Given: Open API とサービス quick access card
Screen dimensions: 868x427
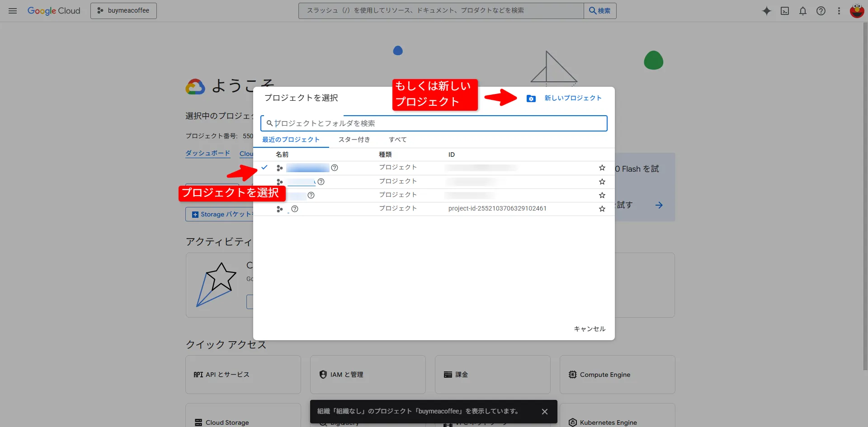Looking at the screenshot, I should 243,375.
